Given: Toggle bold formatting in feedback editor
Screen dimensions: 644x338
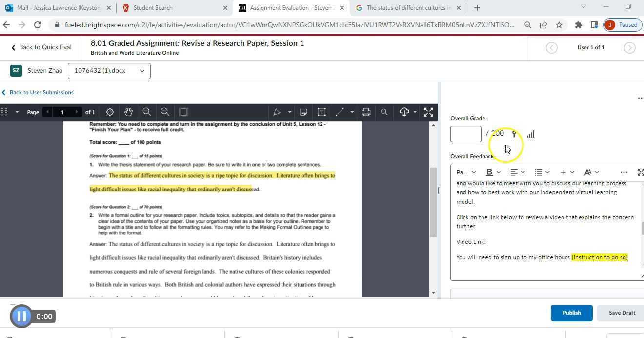Looking at the screenshot, I should 489,172.
